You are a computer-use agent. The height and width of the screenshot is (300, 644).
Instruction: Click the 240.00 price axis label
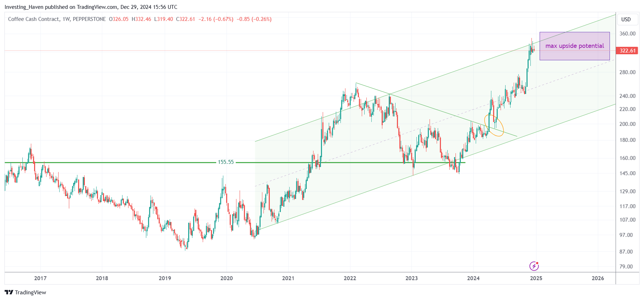[627, 96]
